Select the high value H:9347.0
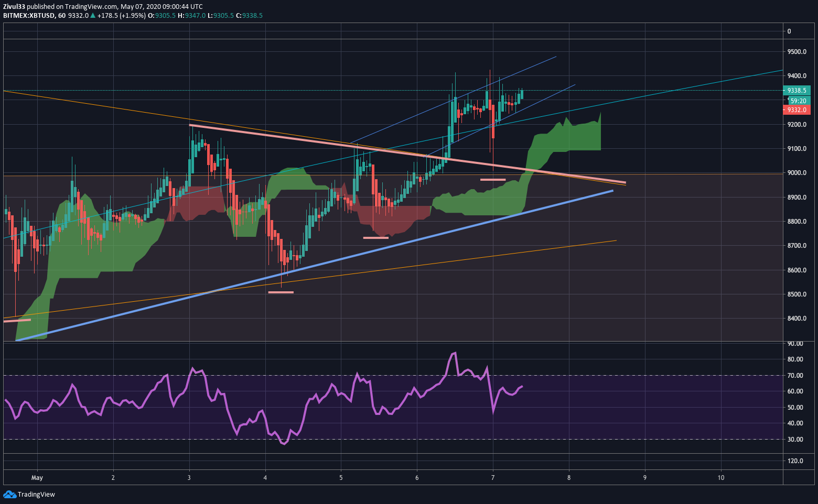This screenshot has height=504, width=818. click(192, 15)
